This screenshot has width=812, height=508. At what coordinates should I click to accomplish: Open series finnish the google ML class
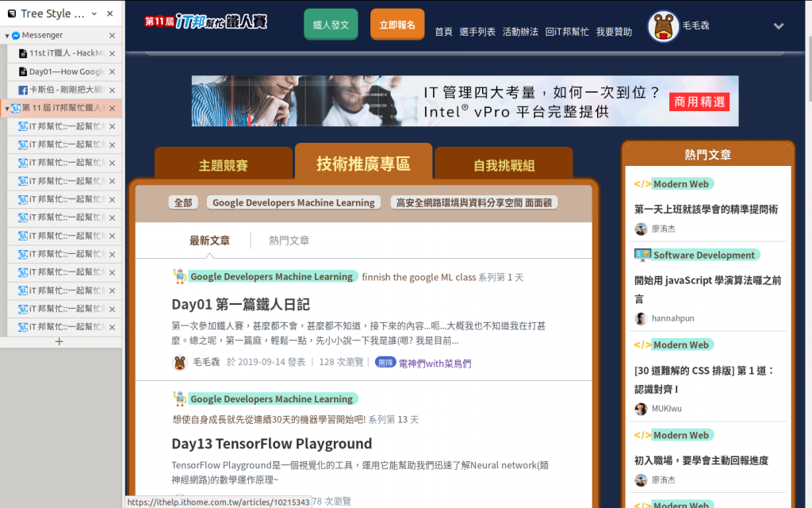coord(419,277)
